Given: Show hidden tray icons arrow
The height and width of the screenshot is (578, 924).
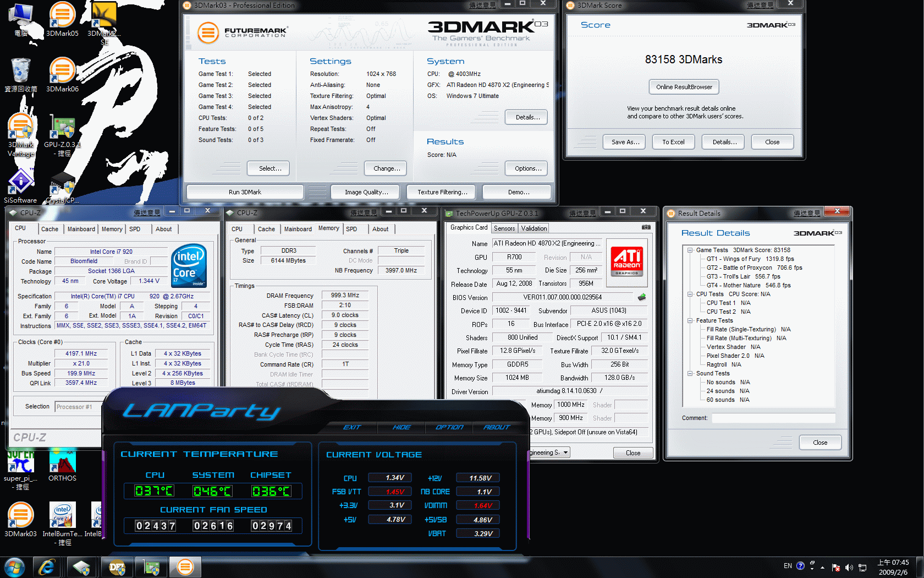Looking at the screenshot, I should pyautogui.click(x=823, y=567).
